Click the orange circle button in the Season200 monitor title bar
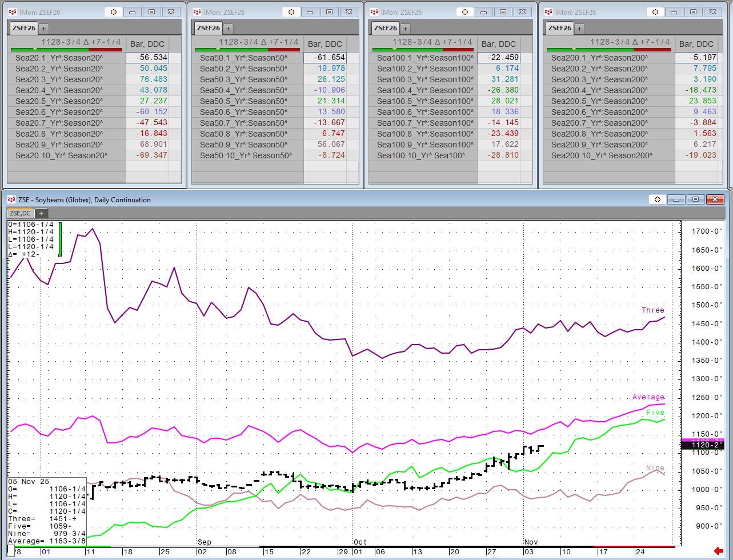733x560 pixels. click(655, 12)
